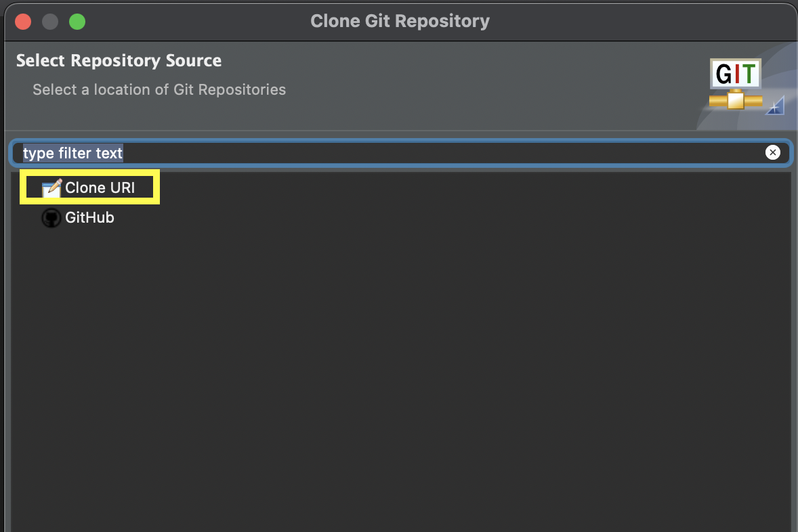Click the gray minimize window button
The height and width of the screenshot is (532, 798).
pyautogui.click(x=50, y=22)
